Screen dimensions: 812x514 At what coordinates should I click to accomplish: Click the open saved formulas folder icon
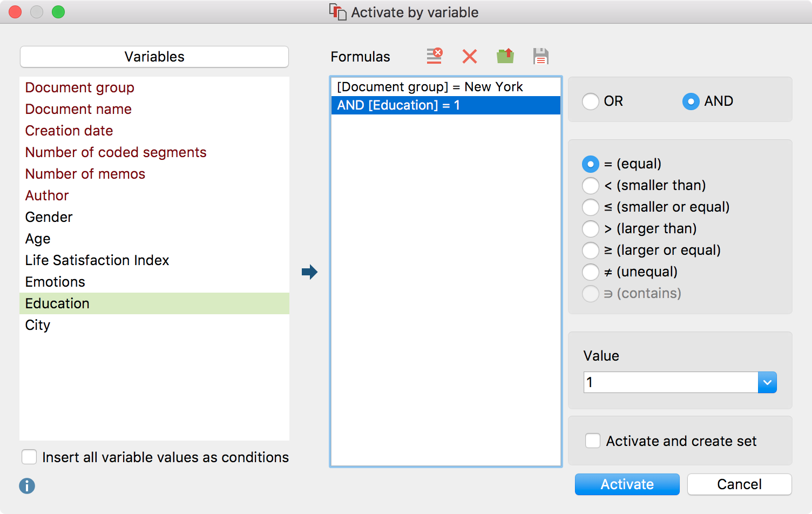pos(505,56)
